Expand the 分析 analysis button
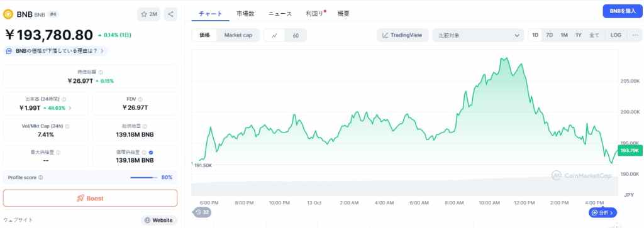644x228 pixels. pyautogui.click(x=602, y=212)
